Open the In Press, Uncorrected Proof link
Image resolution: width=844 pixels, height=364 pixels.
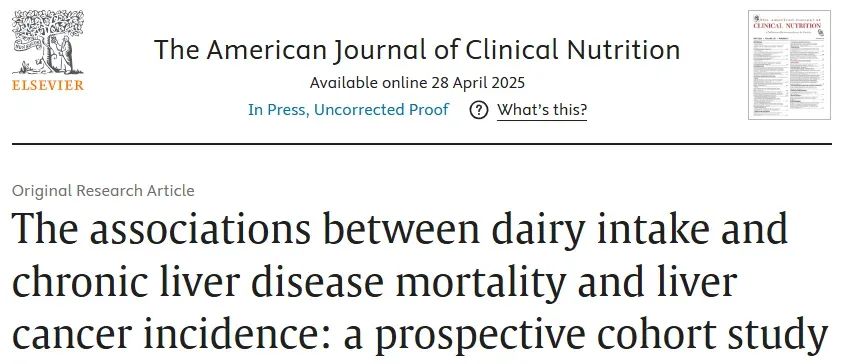coord(348,110)
